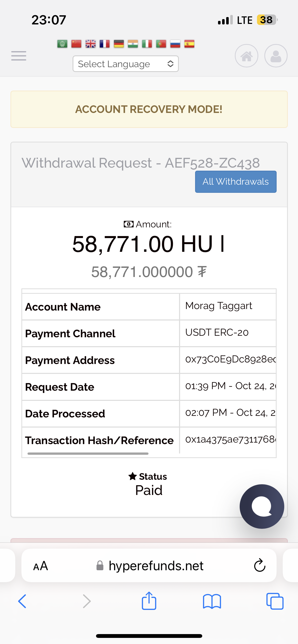Tap the 23:07 clock in status bar
Screen dimensions: 298x644
(49, 20)
